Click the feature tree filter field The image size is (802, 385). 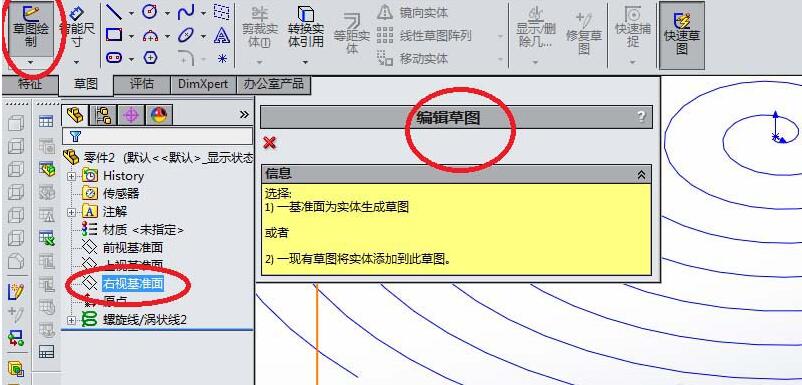[x=158, y=136]
